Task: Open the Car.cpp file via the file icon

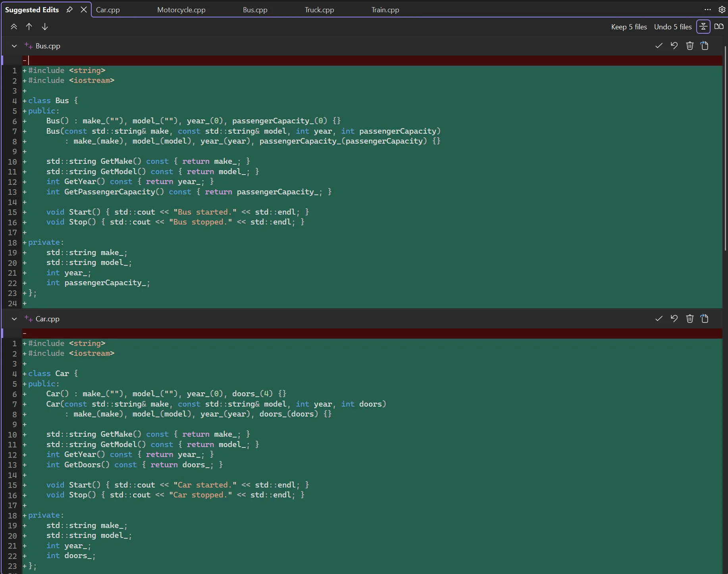Action: click(705, 319)
